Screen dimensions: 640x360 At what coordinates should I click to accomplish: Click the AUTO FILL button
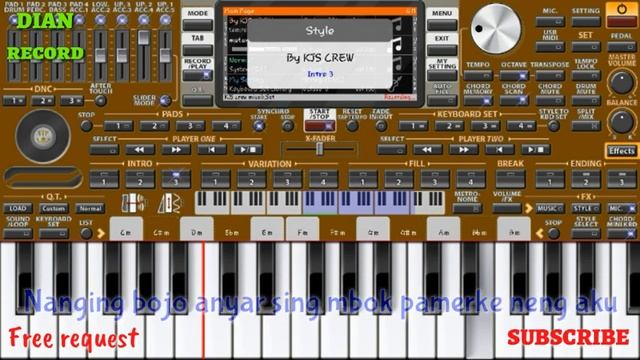(x=442, y=100)
